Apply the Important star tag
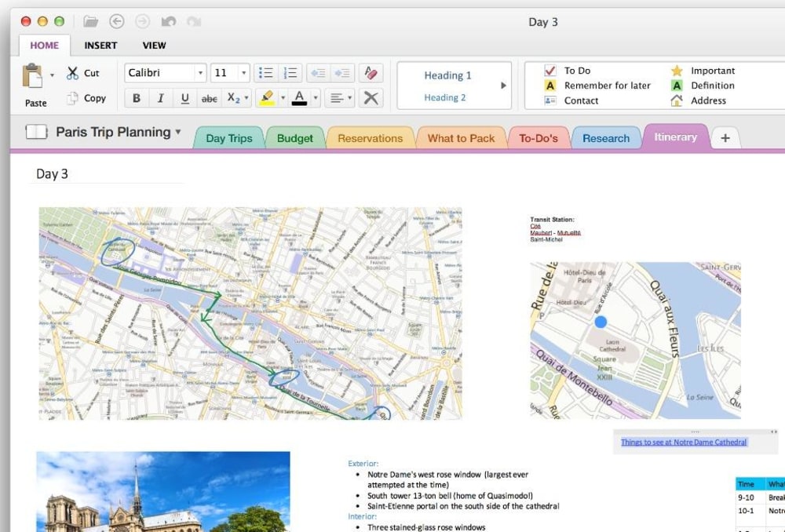Screen dimensions: 785x532 (x=703, y=71)
